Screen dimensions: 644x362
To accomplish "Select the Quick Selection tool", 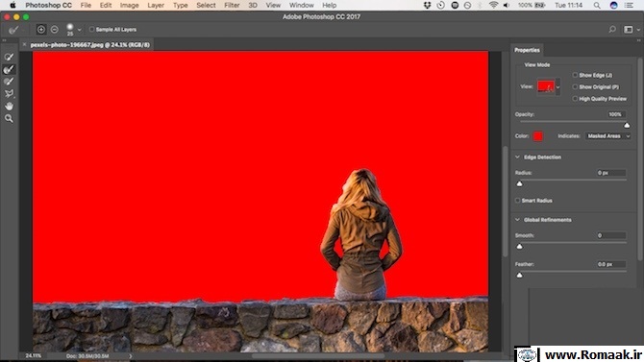I will tap(9, 57).
